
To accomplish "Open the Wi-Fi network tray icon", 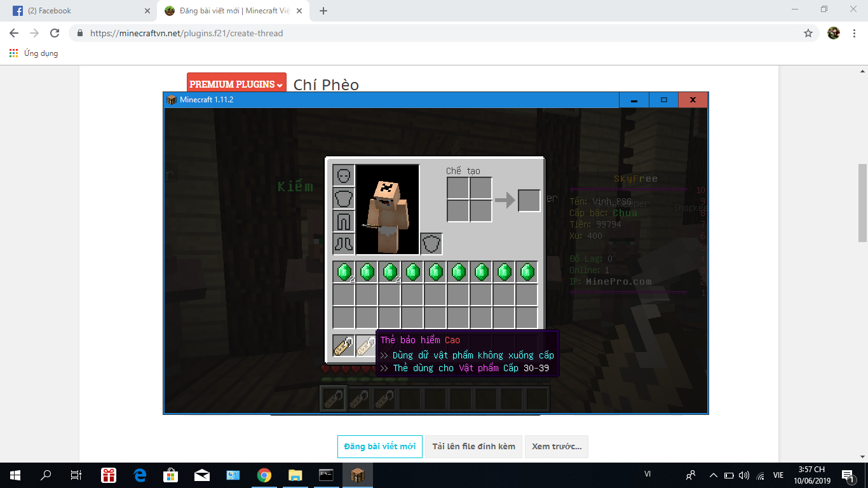I will (x=761, y=475).
